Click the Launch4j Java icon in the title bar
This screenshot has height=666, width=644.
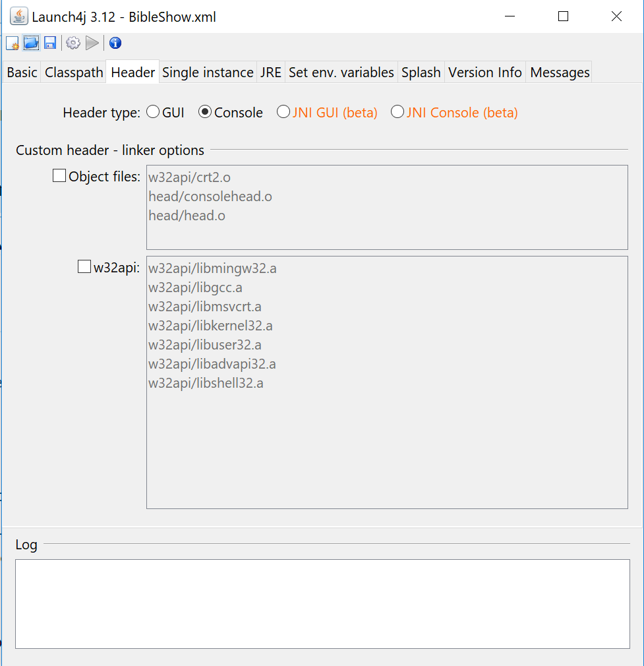tap(18, 16)
